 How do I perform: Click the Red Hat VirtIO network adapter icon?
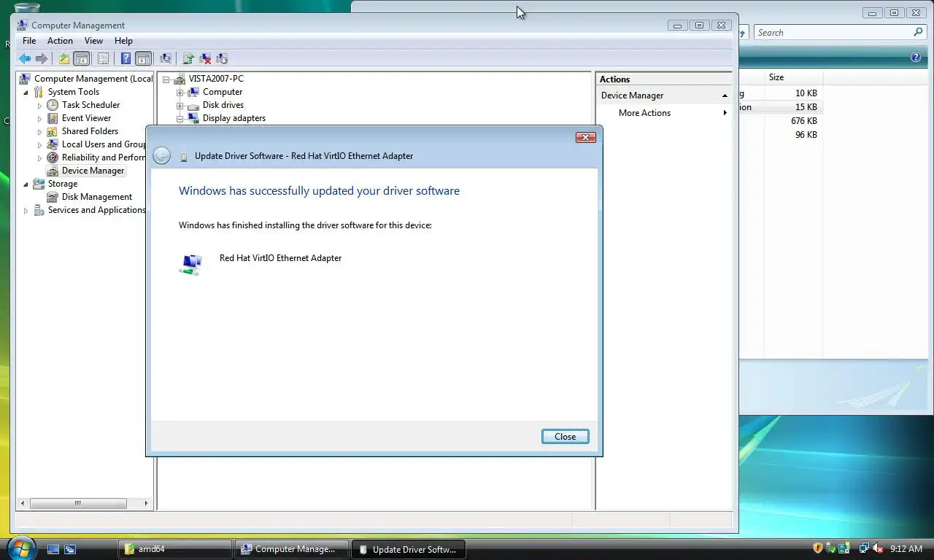[x=190, y=264]
